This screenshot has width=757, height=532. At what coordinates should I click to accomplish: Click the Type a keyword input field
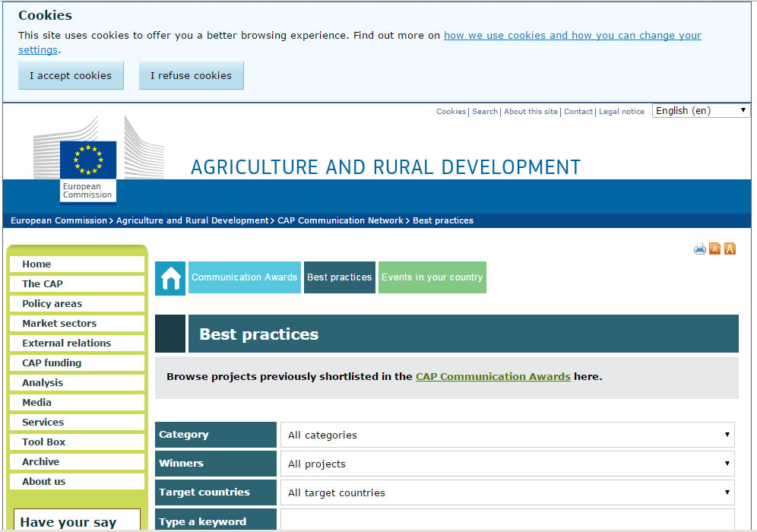click(507, 521)
